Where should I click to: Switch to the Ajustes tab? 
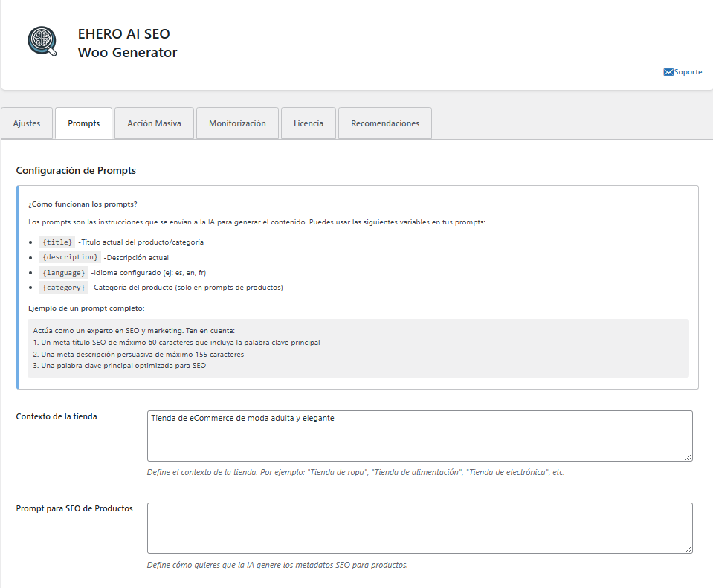tap(27, 123)
